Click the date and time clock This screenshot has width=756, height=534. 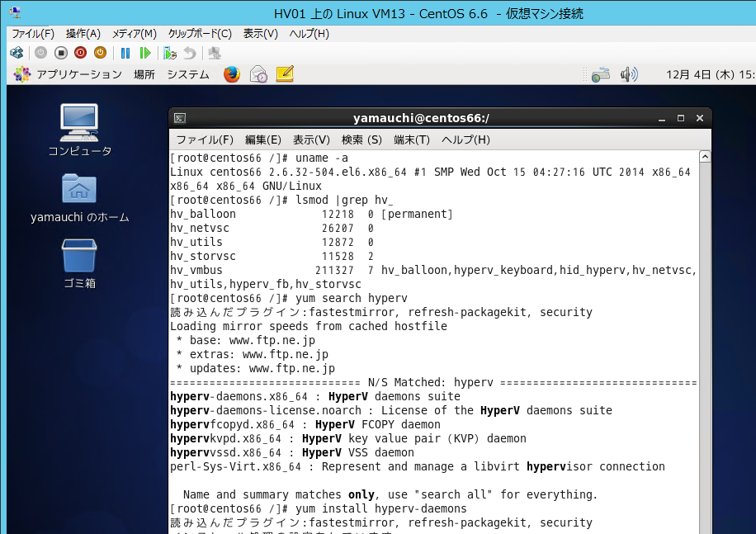[710, 75]
